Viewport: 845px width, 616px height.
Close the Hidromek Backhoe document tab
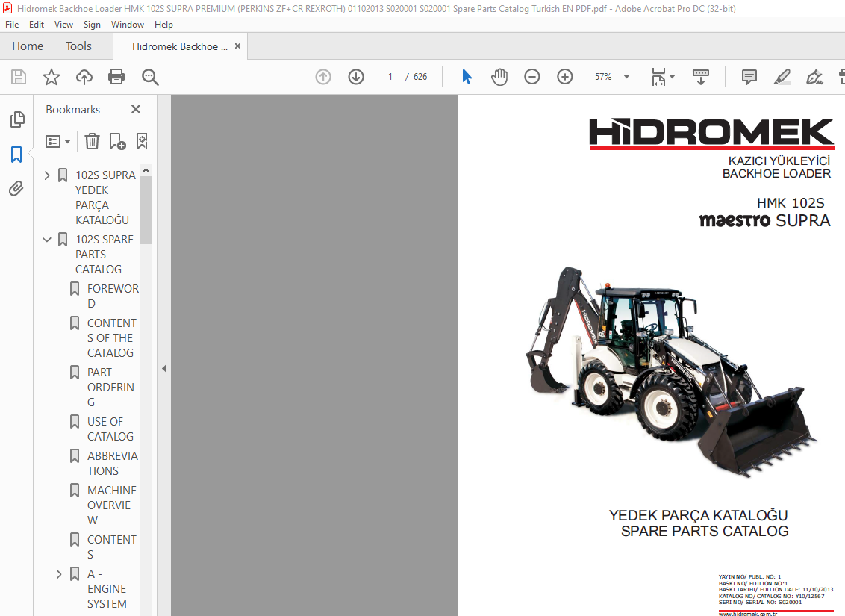click(237, 46)
